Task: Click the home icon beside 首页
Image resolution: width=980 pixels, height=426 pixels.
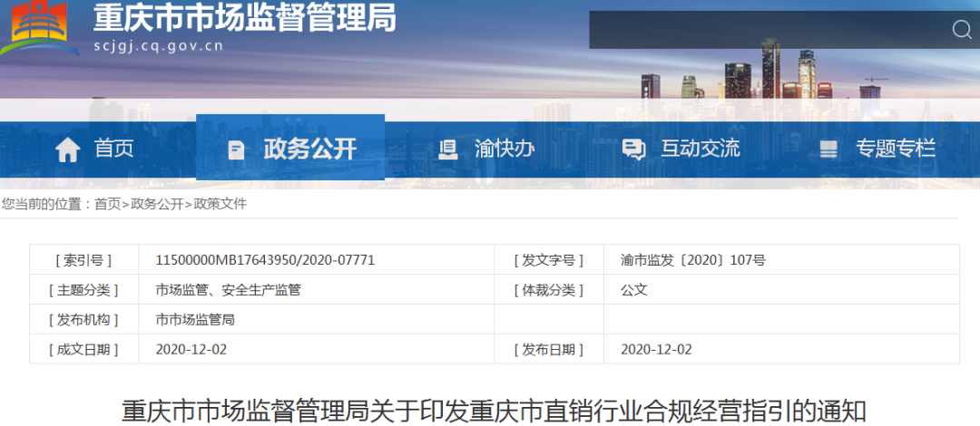Action: (x=67, y=150)
